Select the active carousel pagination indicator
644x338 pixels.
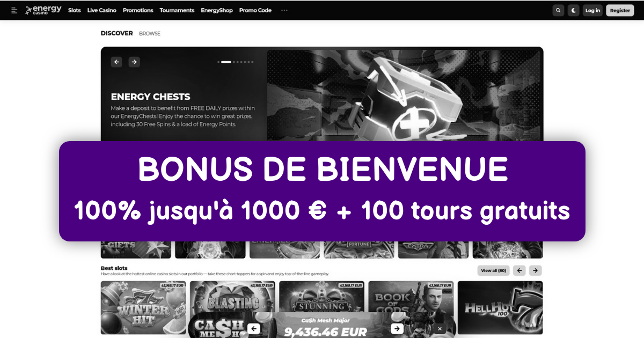point(226,62)
